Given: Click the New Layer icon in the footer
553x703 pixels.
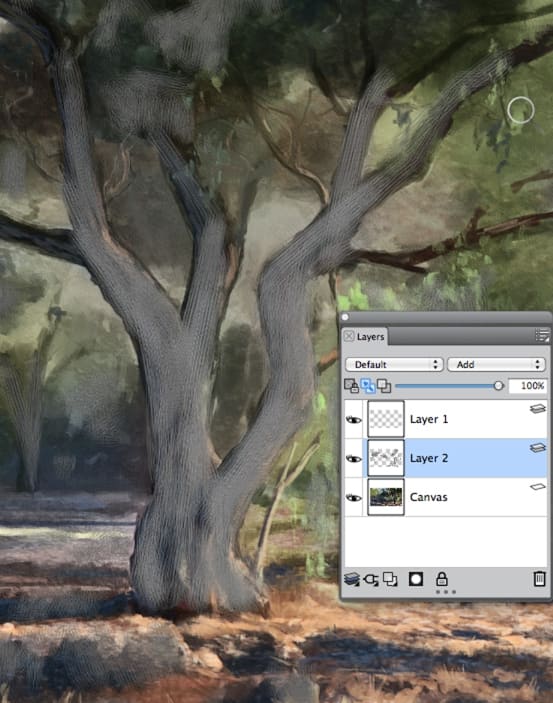Looking at the screenshot, I should click(390, 579).
